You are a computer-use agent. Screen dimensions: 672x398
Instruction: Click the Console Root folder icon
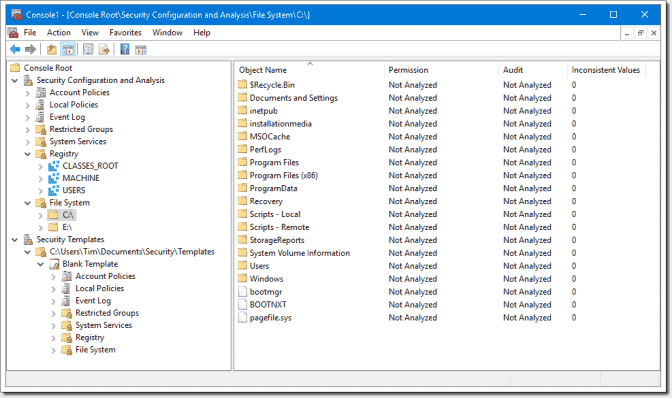[15, 68]
